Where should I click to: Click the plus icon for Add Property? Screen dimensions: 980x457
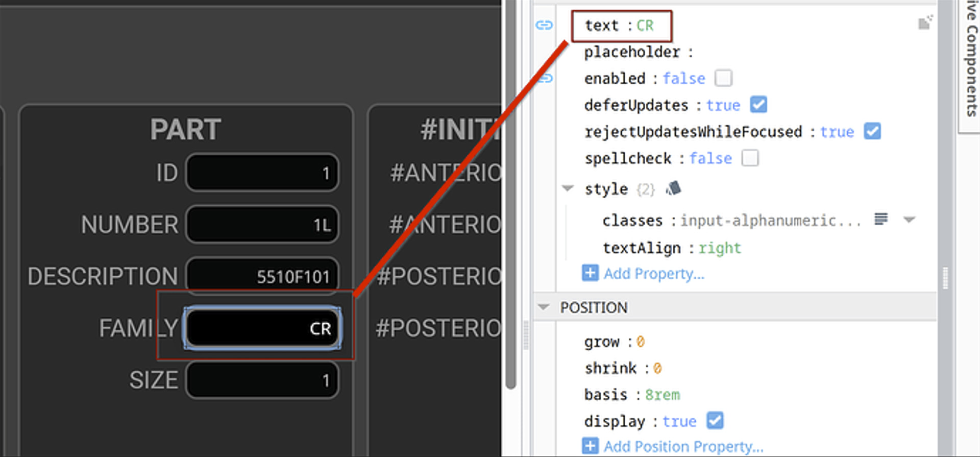click(x=590, y=273)
